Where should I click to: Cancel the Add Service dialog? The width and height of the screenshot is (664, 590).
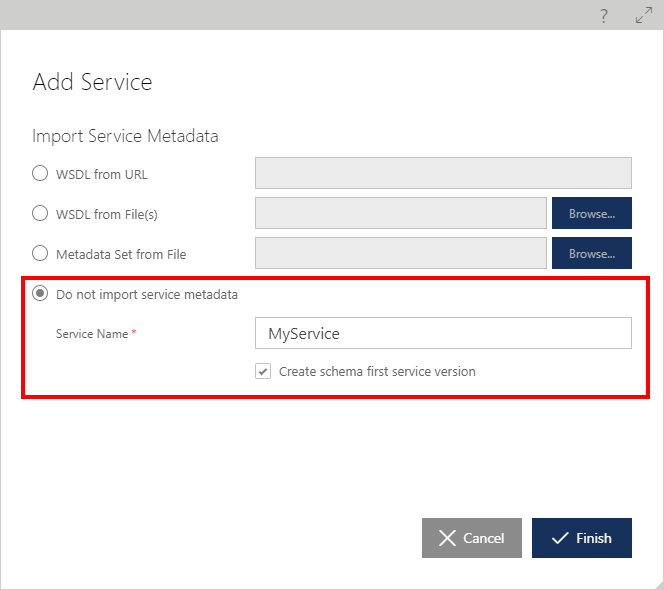(x=472, y=538)
